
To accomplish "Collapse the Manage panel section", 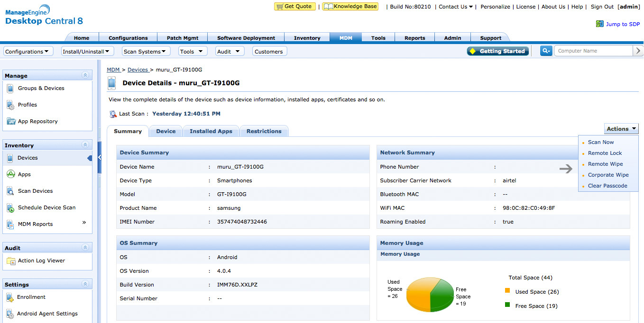I will coord(85,75).
